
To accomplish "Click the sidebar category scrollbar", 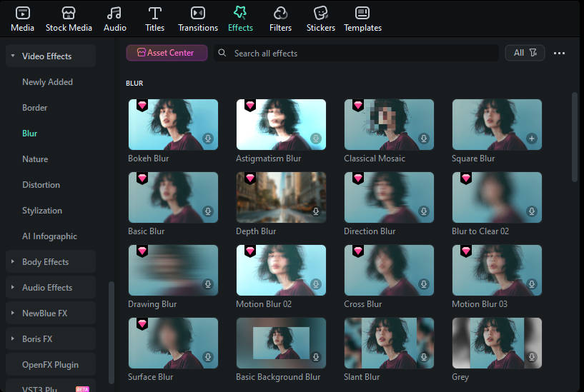I will pyautogui.click(x=111, y=333).
